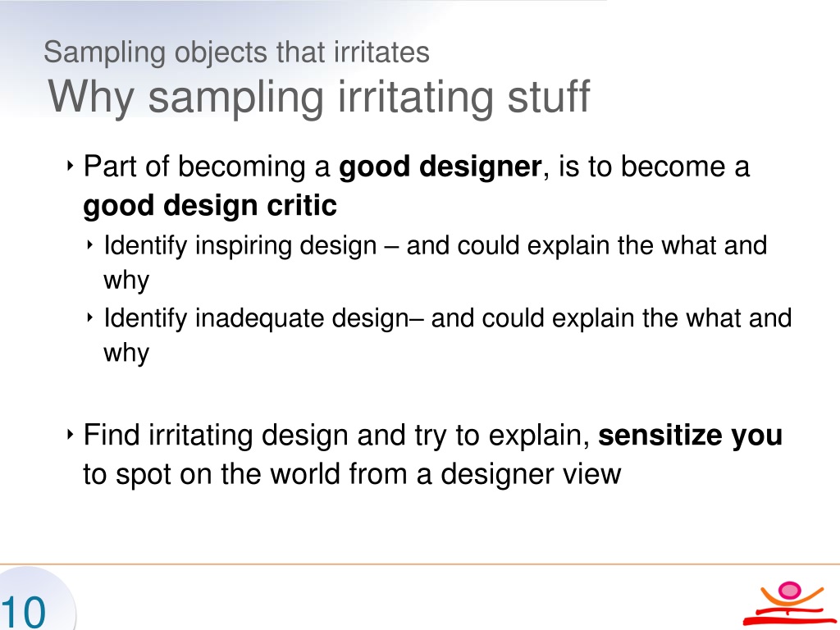Click the bullet arrow before "Identify inspiring design"

[89, 245]
